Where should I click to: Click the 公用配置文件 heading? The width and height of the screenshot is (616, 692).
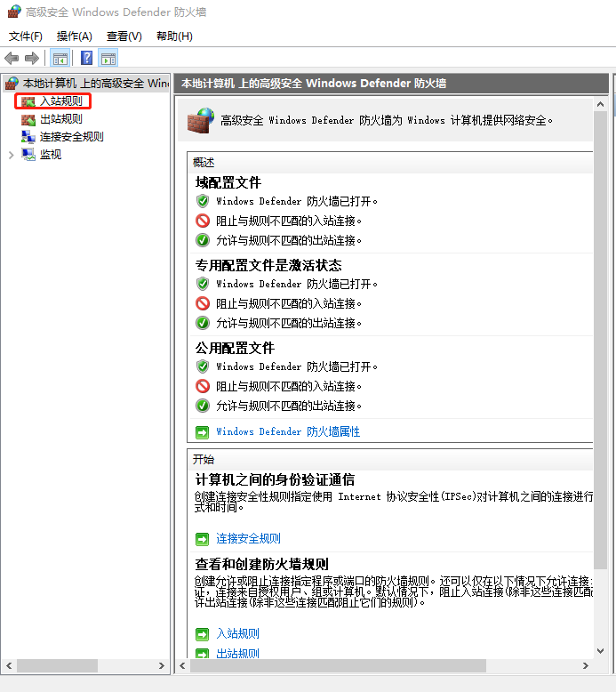coord(235,348)
